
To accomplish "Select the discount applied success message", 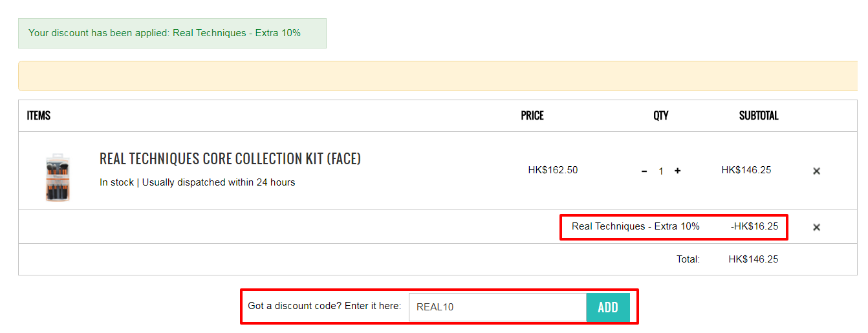I will click(172, 33).
